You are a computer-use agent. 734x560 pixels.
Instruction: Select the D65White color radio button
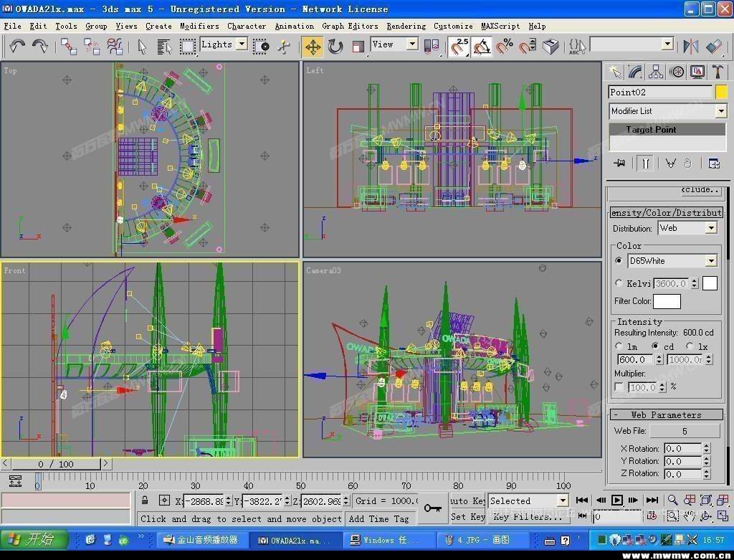[x=619, y=260]
